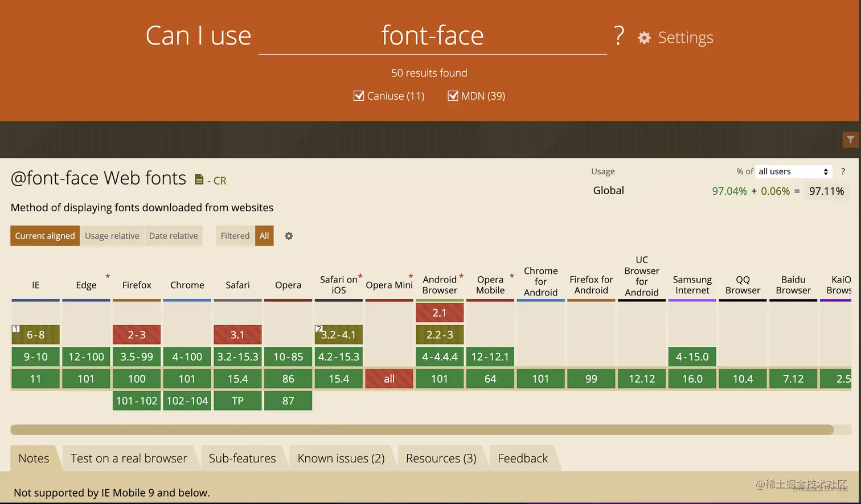The image size is (861, 504).
Task: Click note marker 1 on IE 6-8
Action: pos(16,329)
